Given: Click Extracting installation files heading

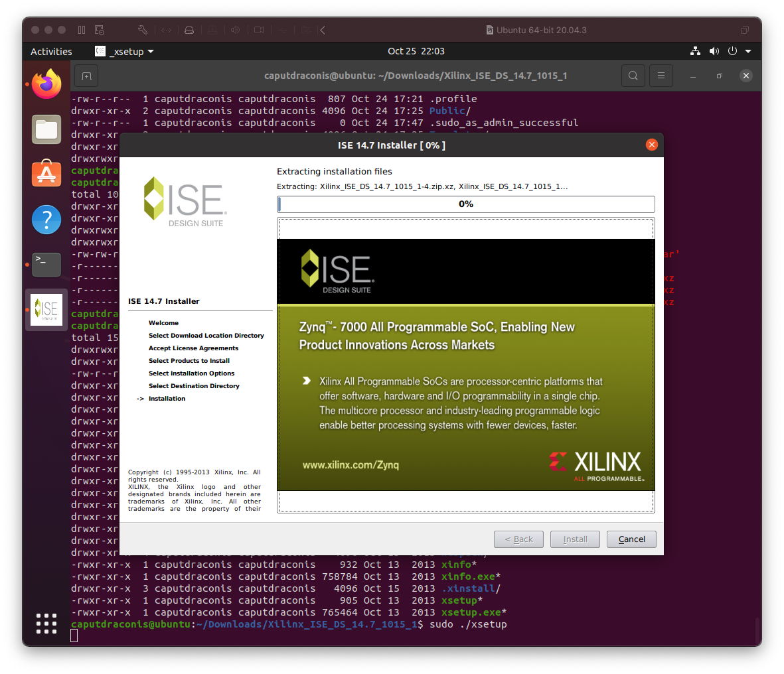Looking at the screenshot, I should click(335, 171).
